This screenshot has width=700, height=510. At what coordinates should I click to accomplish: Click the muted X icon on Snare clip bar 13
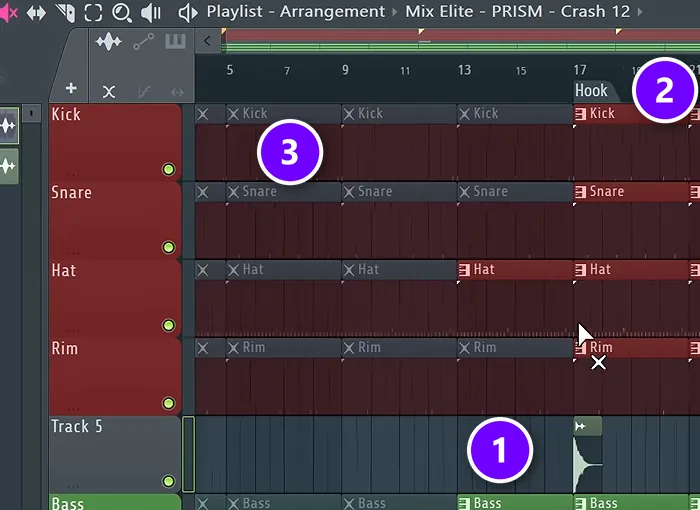point(464,192)
